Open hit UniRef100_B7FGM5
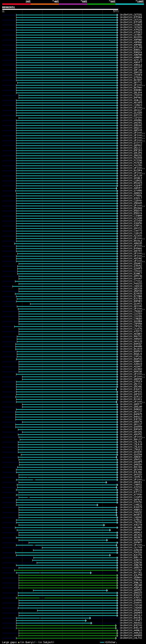The width and height of the screenshot is (146, 644). tap(131, 22)
